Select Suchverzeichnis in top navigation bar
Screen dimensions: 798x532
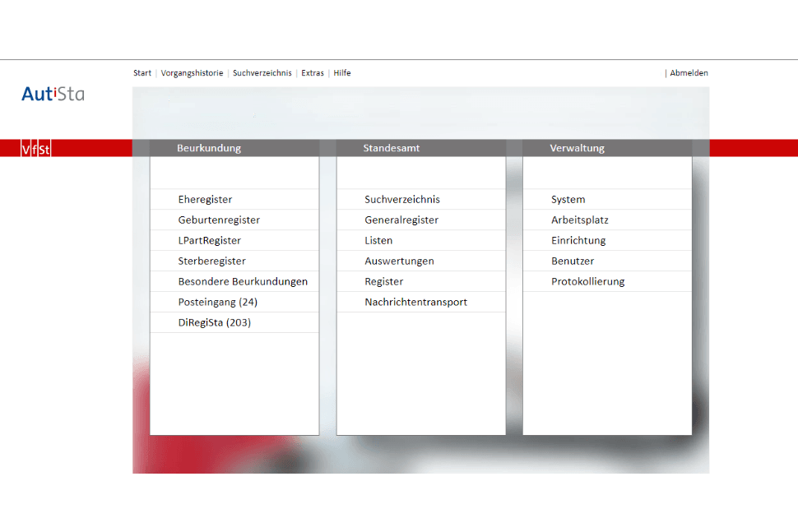coord(262,73)
